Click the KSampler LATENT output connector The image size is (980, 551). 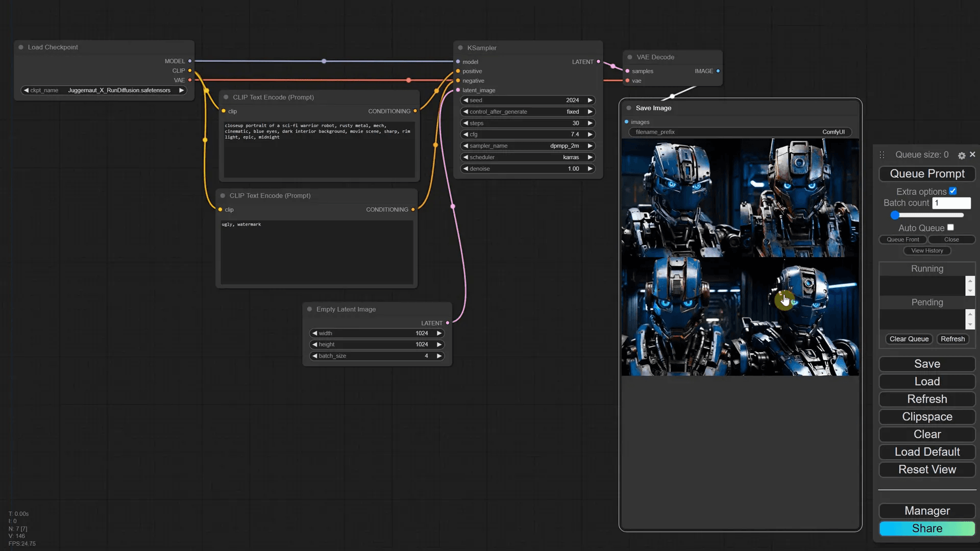pyautogui.click(x=598, y=62)
